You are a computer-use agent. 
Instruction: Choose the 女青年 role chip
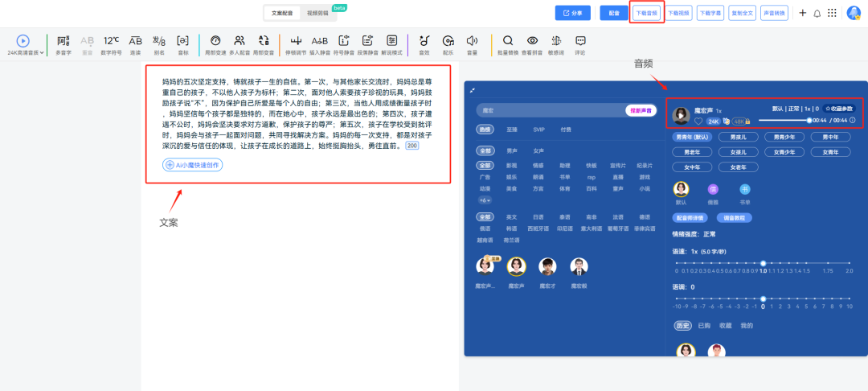coord(830,152)
